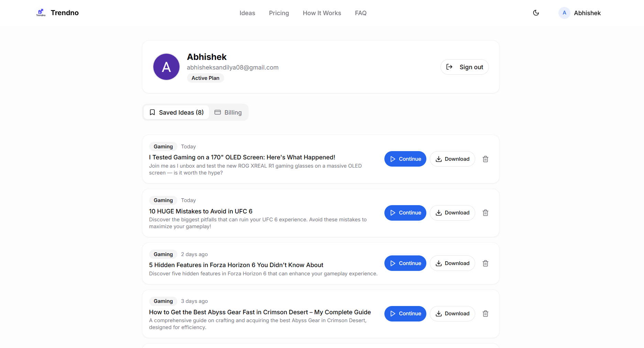Open the Pricing page
This screenshot has height=348, width=644.
(279, 13)
